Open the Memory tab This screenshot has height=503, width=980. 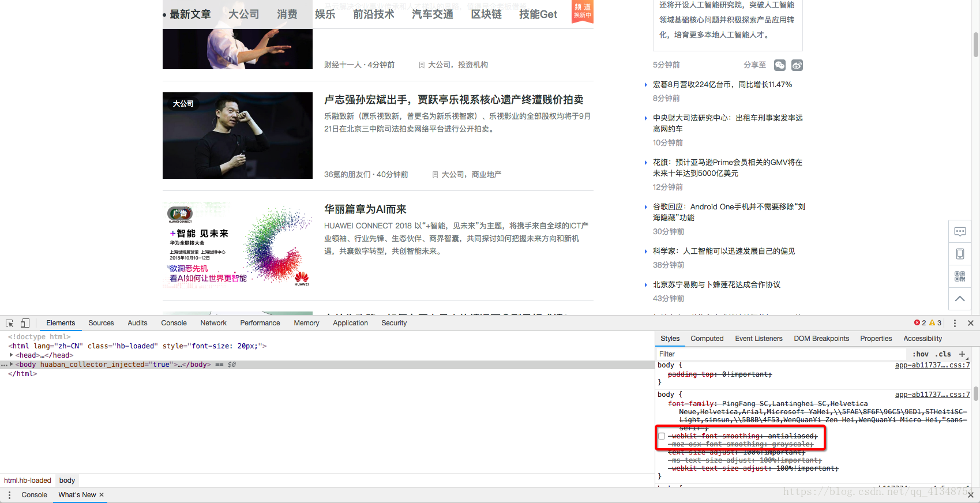pyautogui.click(x=306, y=323)
